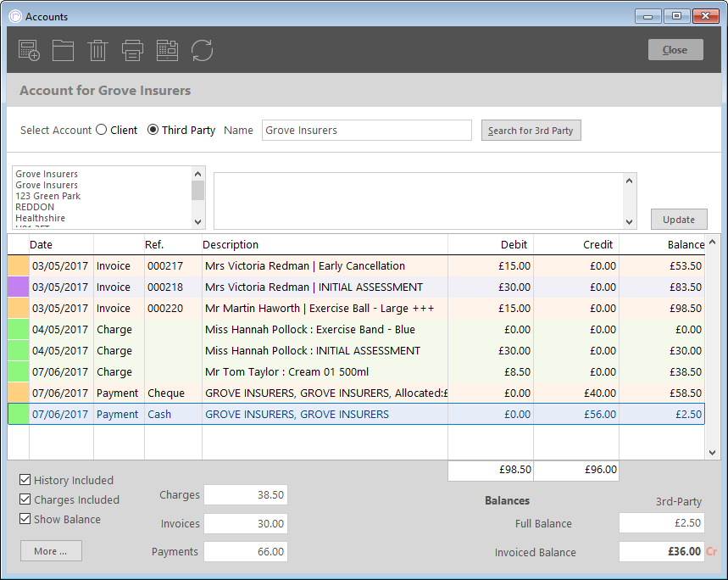Viewport: 728px width, 580px height.
Task: Toggle the History Included checkbox
Action: 25,479
